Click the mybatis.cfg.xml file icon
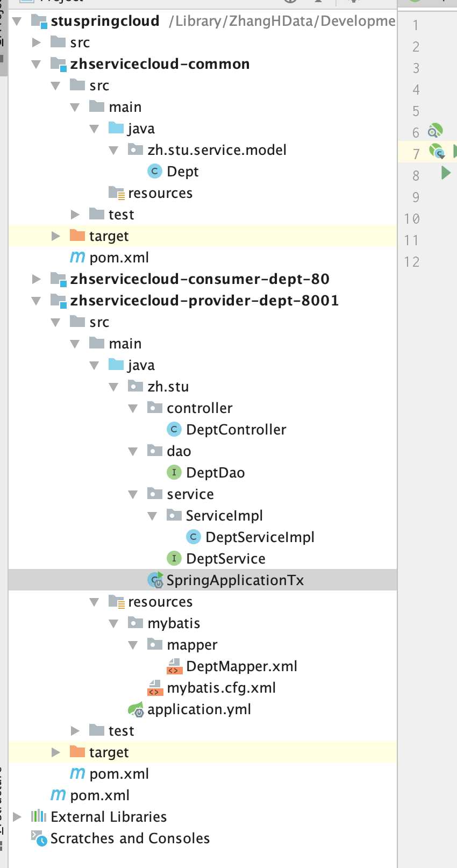The width and height of the screenshot is (457, 868). coord(155,688)
